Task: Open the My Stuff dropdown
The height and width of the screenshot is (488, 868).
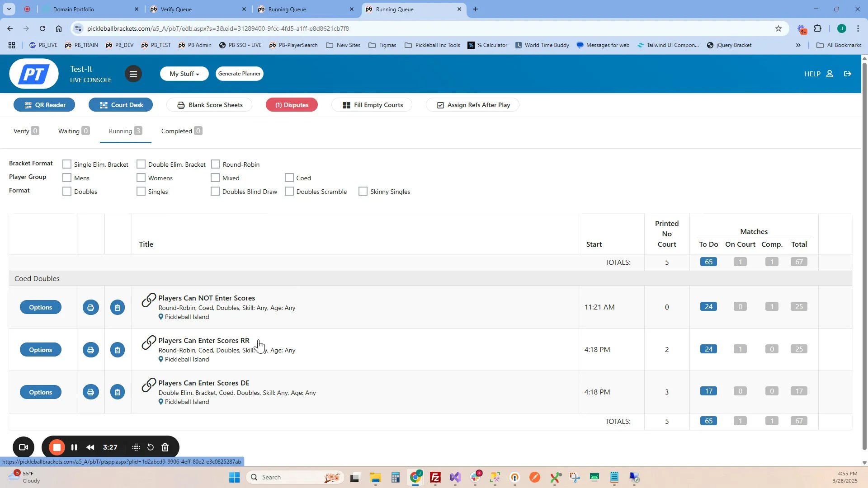Action: [x=184, y=74]
